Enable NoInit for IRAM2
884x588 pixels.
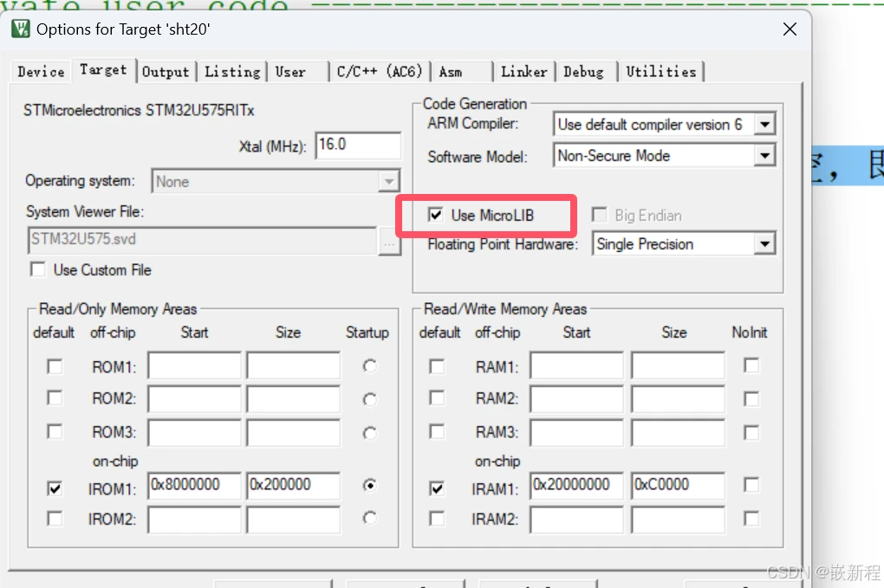(751, 518)
